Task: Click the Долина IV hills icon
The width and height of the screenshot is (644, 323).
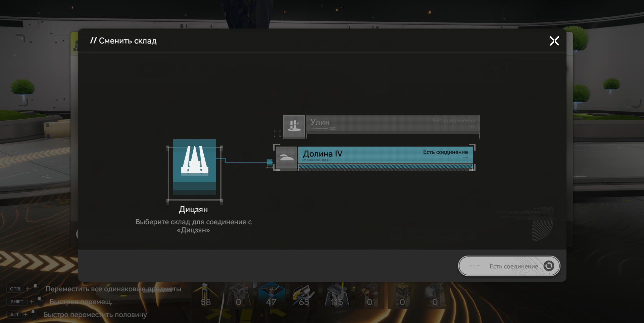Action: (286, 158)
